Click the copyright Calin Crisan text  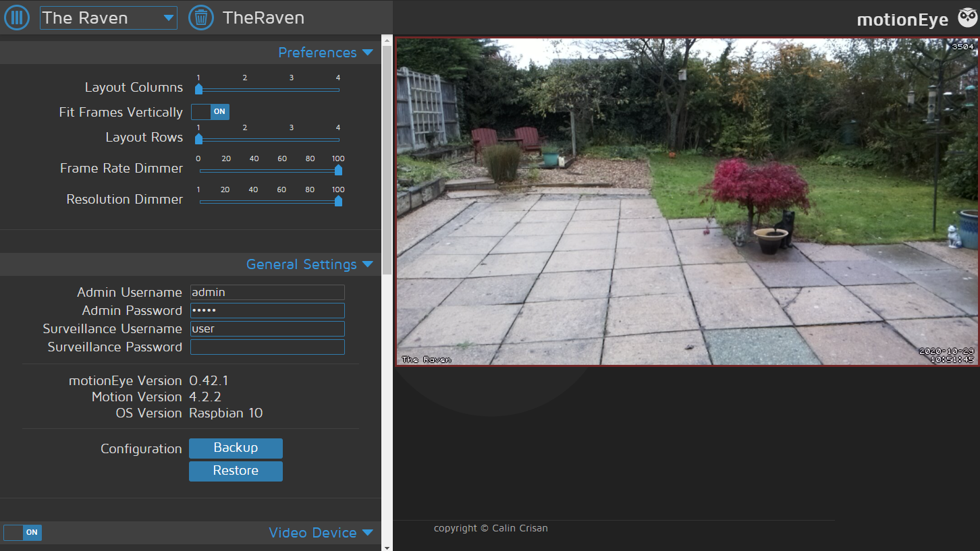click(491, 528)
